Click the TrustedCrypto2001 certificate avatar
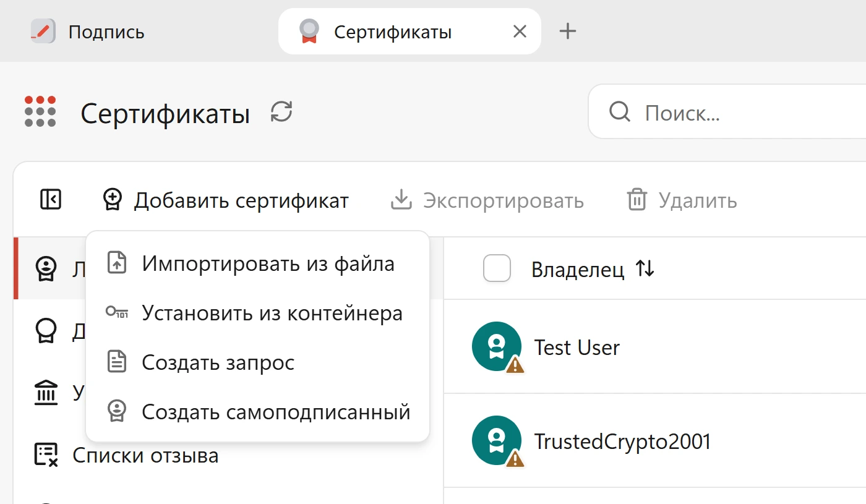 pyautogui.click(x=496, y=441)
